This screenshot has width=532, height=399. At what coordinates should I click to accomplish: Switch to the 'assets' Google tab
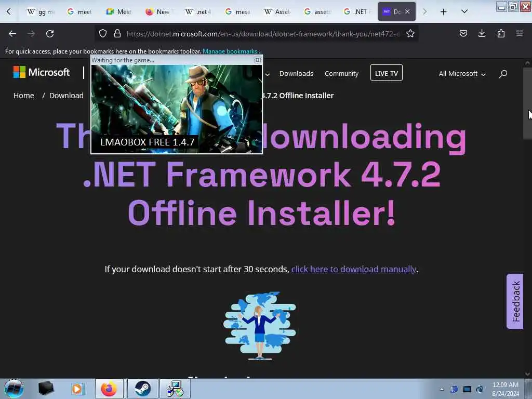(317, 12)
